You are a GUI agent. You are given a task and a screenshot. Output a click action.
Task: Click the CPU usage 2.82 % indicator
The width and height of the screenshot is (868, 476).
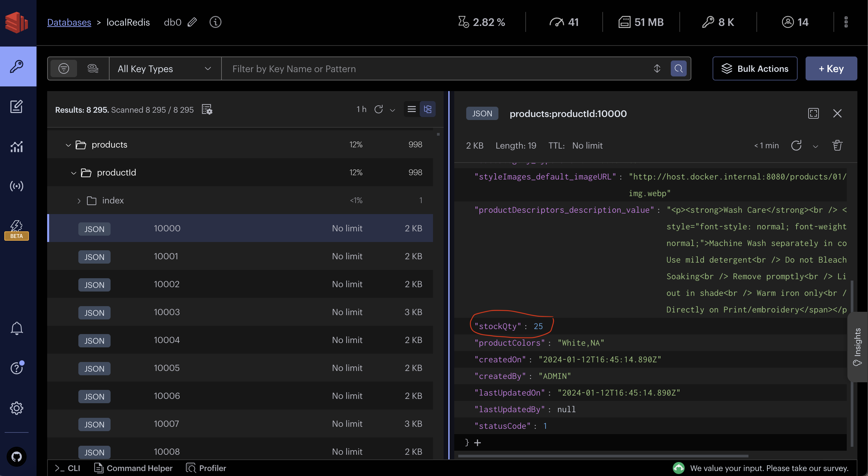point(481,22)
